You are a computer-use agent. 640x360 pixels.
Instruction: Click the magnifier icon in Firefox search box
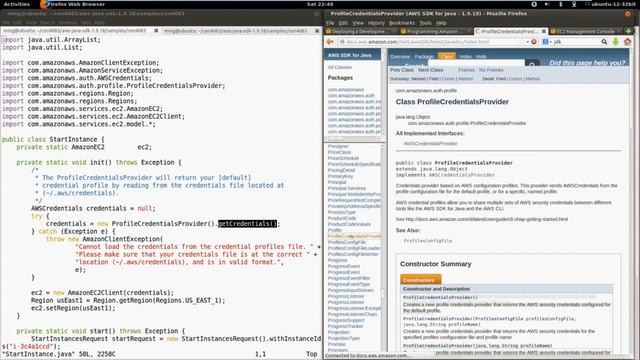604,42
